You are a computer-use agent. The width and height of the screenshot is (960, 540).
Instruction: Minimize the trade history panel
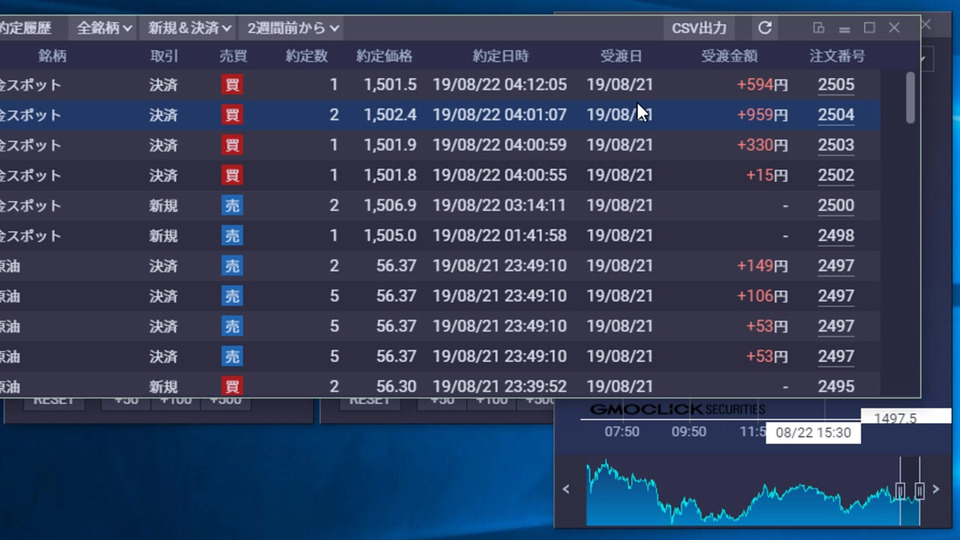tap(844, 28)
